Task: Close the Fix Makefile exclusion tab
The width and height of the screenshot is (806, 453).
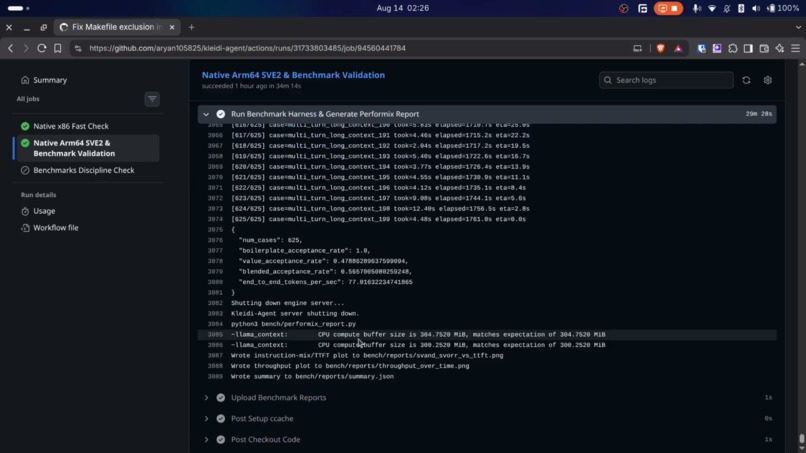Action: (172, 27)
